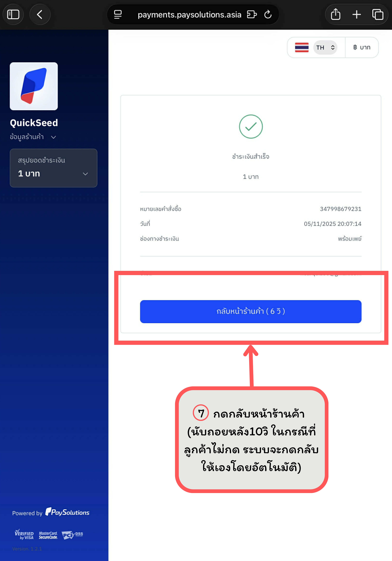Expand the สรุปยอดชำระเงิน 1 บาท summary
Viewport: 392px width, 561px height.
tap(54, 168)
